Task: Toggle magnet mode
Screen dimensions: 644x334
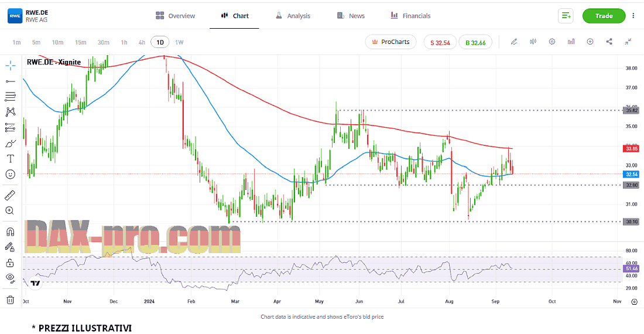Action: point(11,231)
